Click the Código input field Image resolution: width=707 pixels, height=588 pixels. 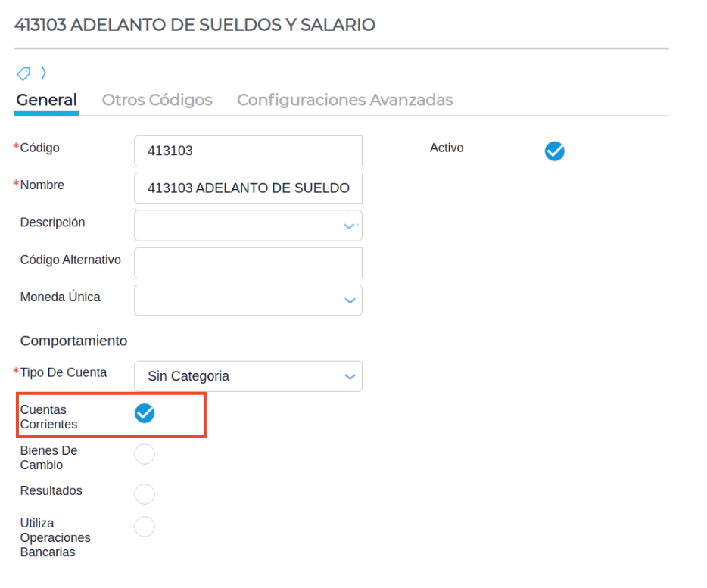pyautogui.click(x=248, y=151)
